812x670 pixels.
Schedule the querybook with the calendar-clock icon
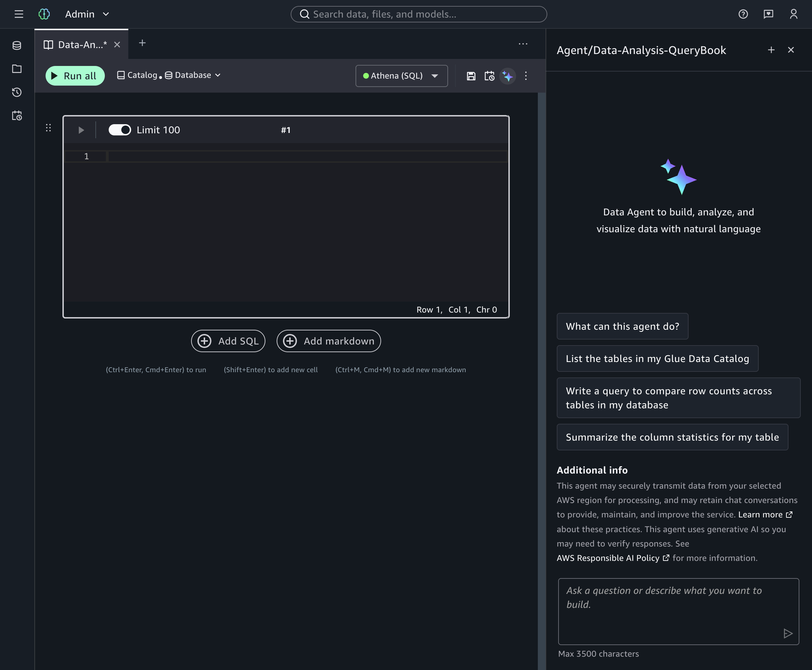coord(489,76)
